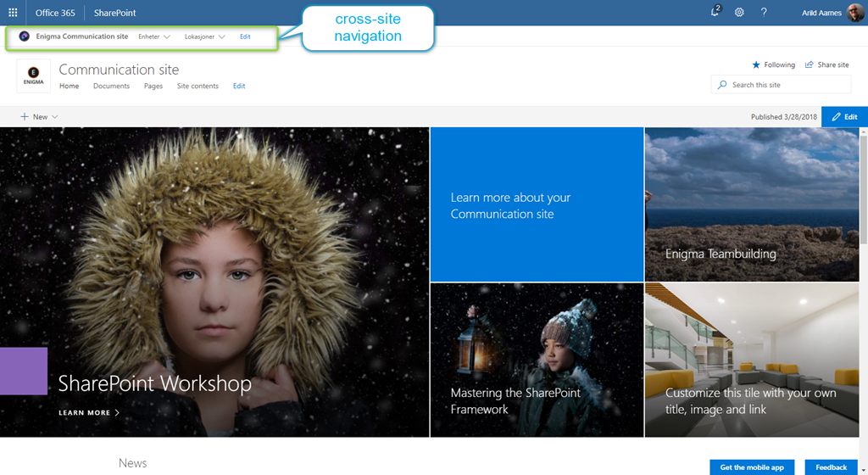The height and width of the screenshot is (475, 868).
Task: Click the search magnifier icon
Action: coord(722,85)
